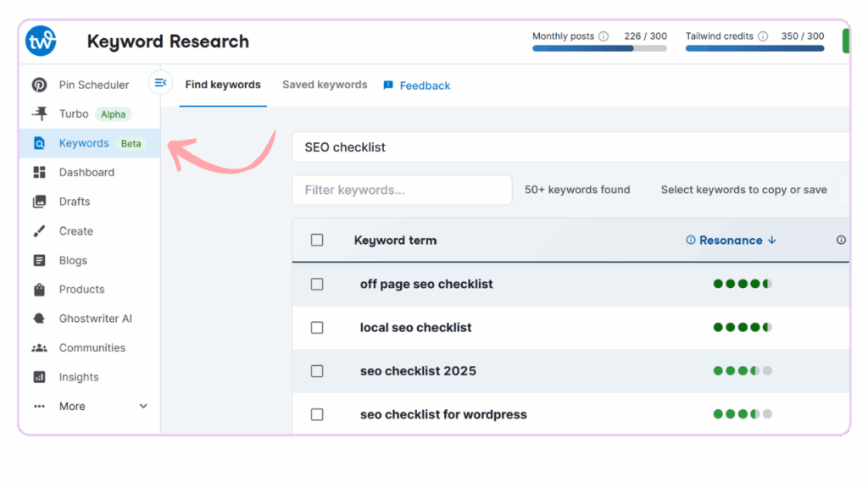Viewport: 868px width, 488px height.
Task: Collapse the navigation sidebar
Action: point(160,82)
